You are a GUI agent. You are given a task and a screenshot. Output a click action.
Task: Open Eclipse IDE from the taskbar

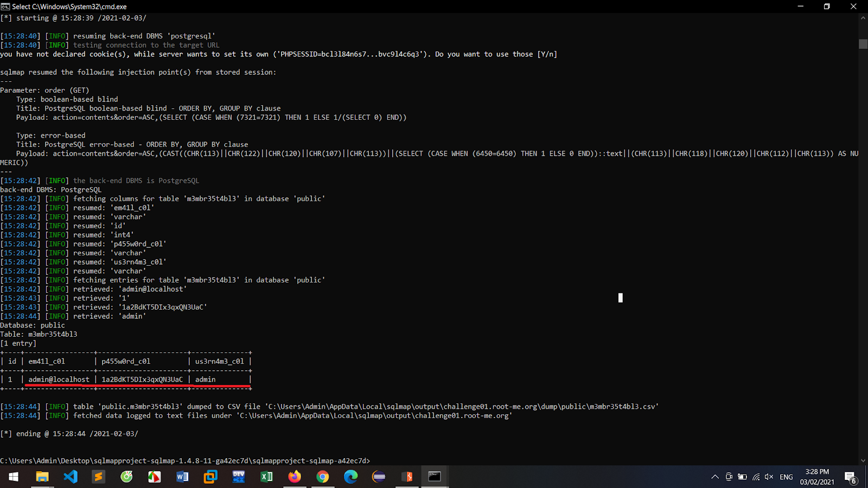pyautogui.click(x=379, y=477)
